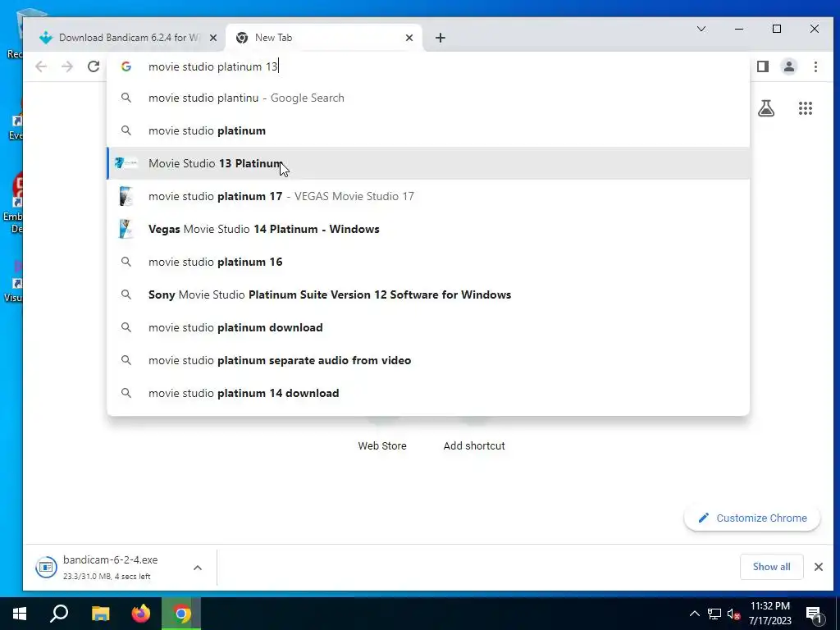
Task: Switch to the New Tab tab
Action: click(324, 38)
